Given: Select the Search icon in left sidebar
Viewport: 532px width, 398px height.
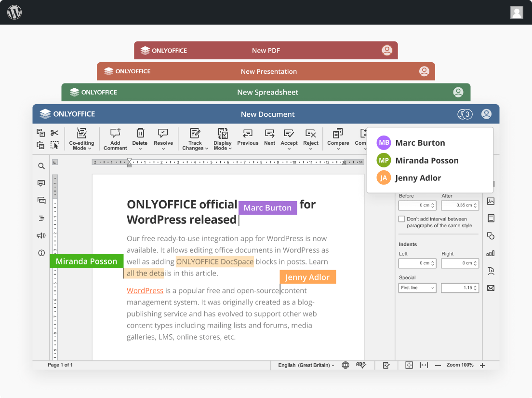Looking at the screenshot, I should [41, 165].
